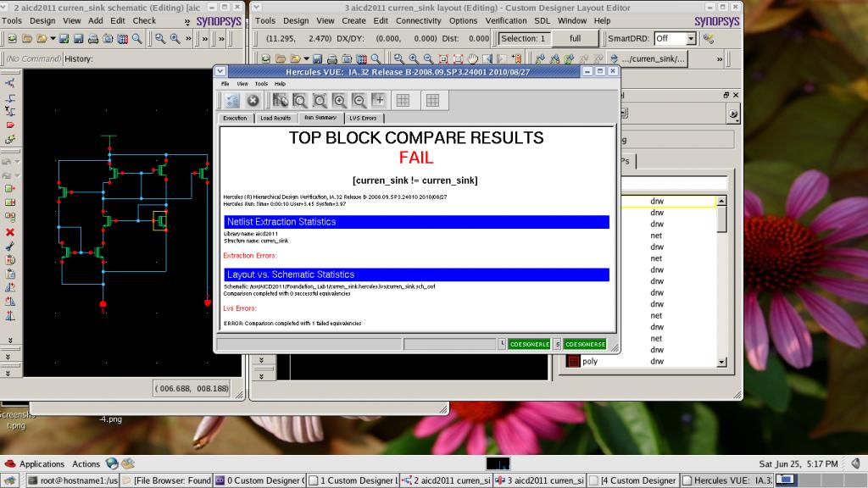Click the first grid icon in Hercules toolbar
Viewport: 868px width, 488px height.
pos(403,100)
